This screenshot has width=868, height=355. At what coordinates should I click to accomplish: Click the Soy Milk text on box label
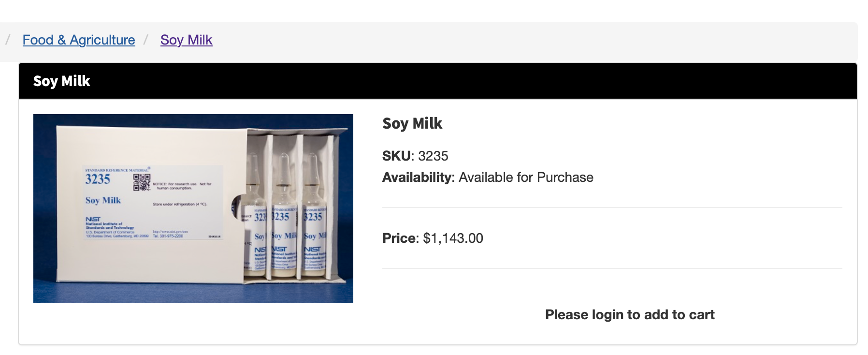[x=103, y=200]
